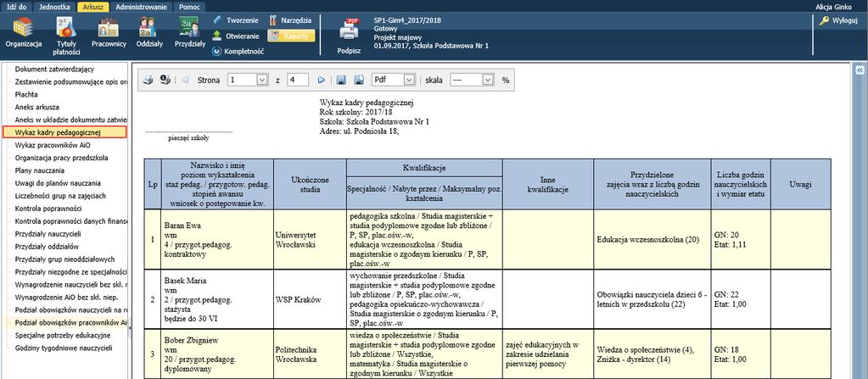This screenshot has height=379, width=868.
Task: Open the Narzędzia tools
Action: tap(290, 20)
